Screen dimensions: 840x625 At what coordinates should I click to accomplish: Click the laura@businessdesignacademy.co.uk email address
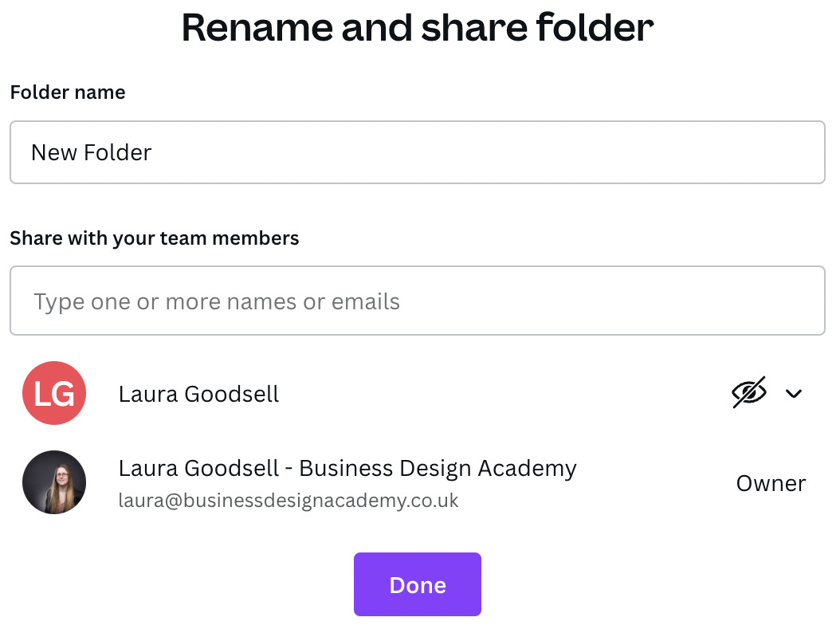289,501
